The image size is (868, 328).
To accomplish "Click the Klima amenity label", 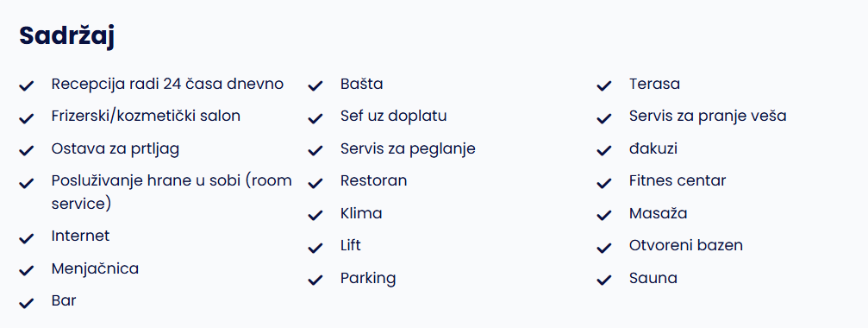I will [361, 213].
